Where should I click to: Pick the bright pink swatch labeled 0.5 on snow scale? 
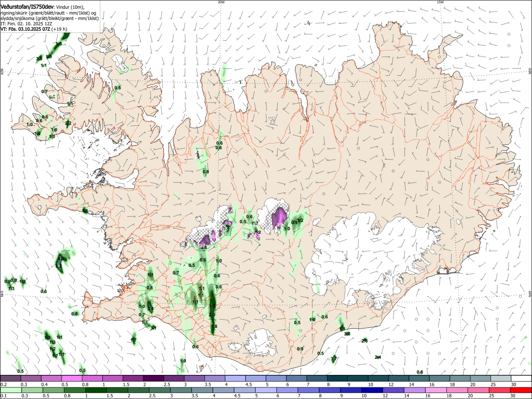click(71, 379)
